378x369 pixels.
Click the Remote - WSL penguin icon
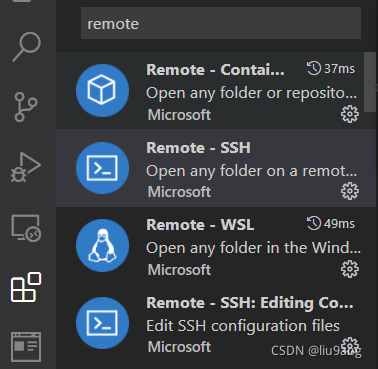pyautogui.click(x=102, y=246)
